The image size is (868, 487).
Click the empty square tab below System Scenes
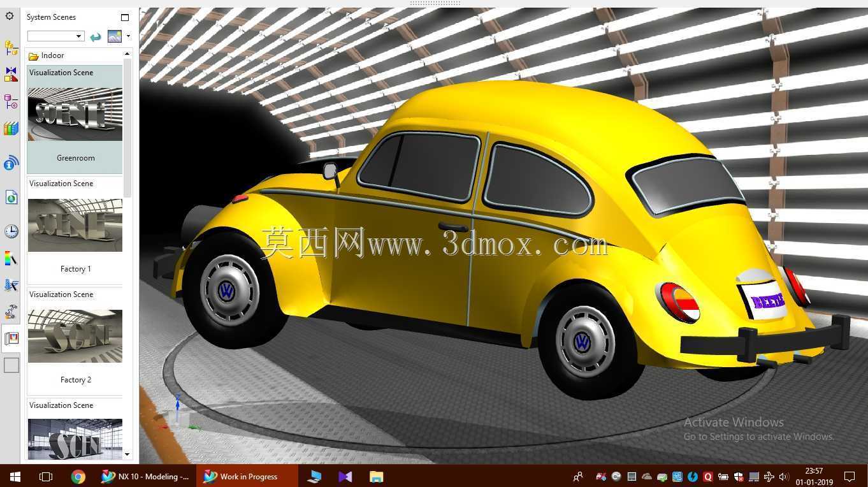[11, 365]
